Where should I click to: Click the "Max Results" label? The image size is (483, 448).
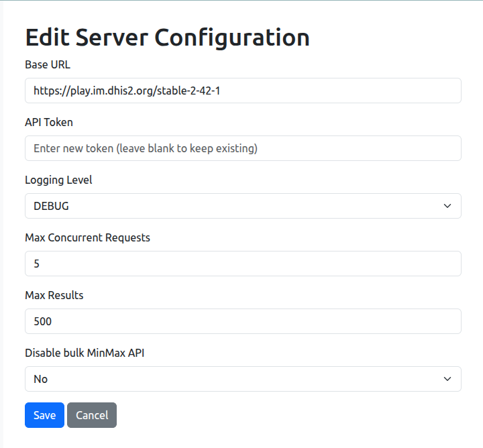(x=54, y=295)
